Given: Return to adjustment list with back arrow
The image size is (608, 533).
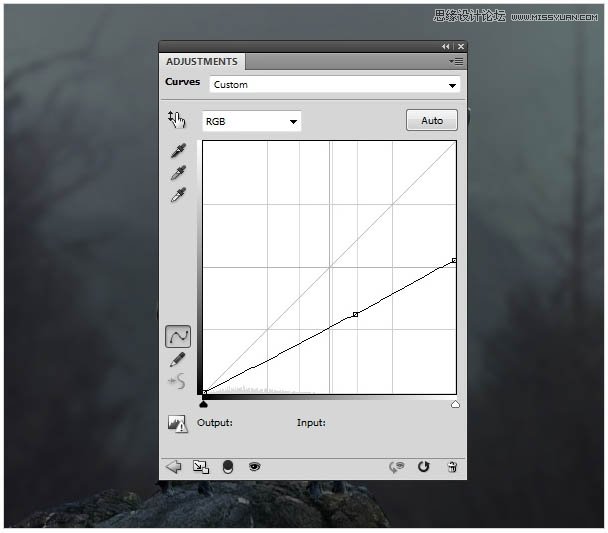Looking at the screenshot, I should [174, 466].
